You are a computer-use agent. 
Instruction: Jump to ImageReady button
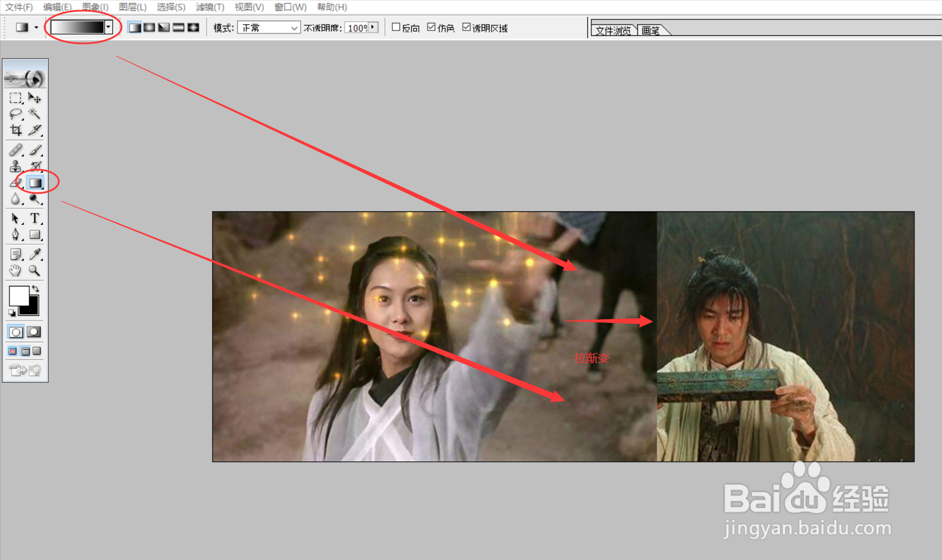tap(25, 370)
